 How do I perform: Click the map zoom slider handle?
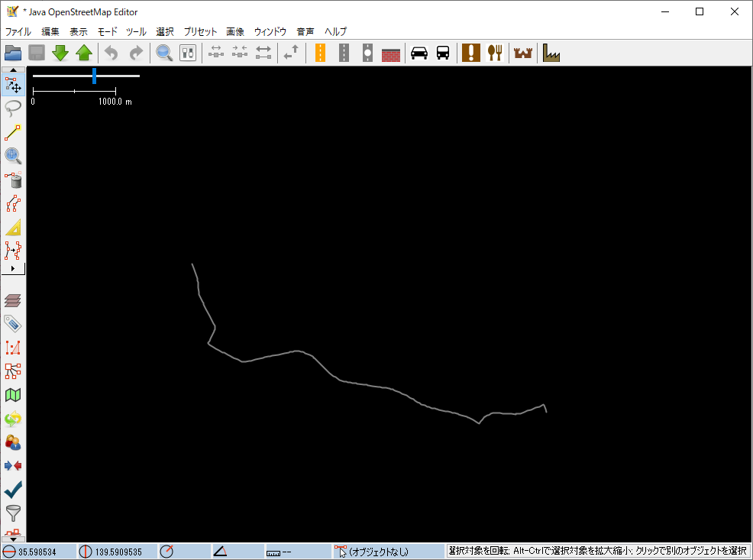click(94, 76)
